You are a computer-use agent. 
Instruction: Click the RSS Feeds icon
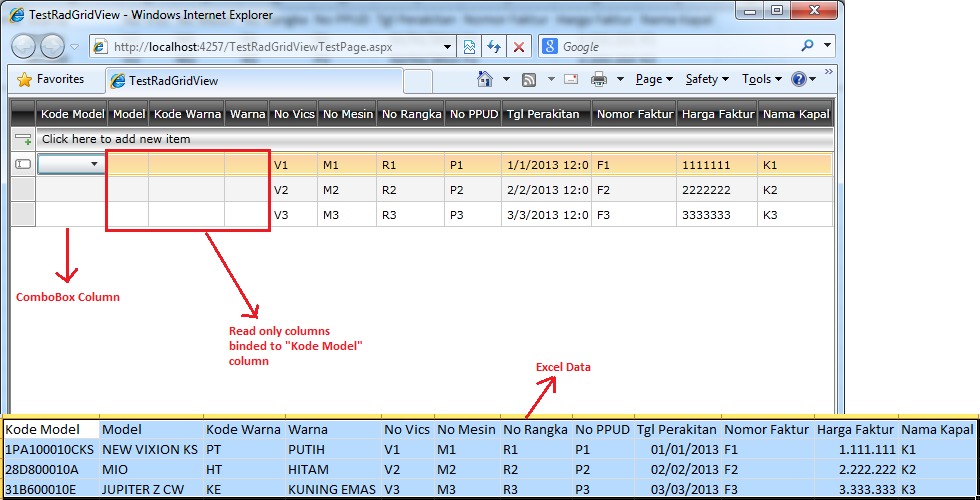[x=529, y=79]
